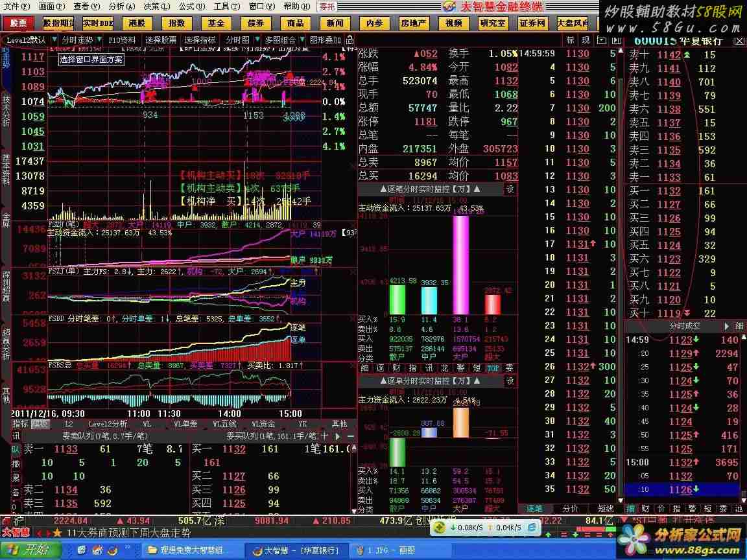Click the orange 大户 bar in the 逐单 chart
Screen dimensions: 747x560
pos(460,423)
